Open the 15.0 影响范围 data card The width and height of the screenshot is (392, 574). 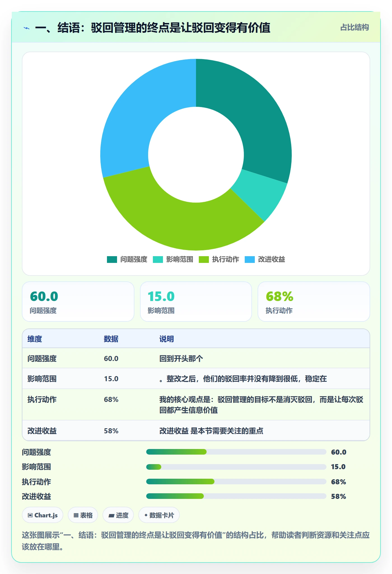click(196, 302)
